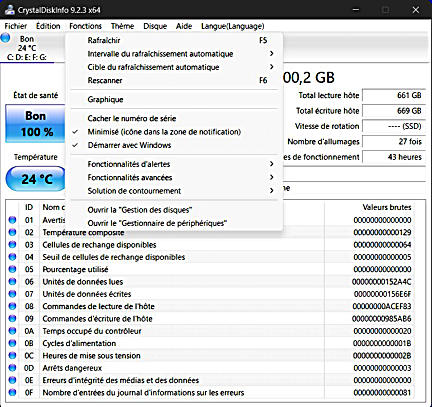
Task: Select Ouvrir la "Gestion des disques"
Action: coord(174,210)
